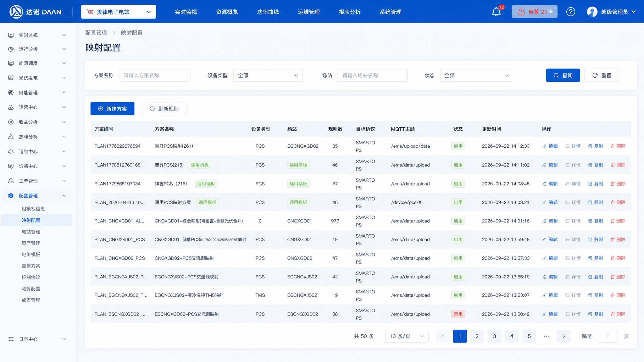Click the 查询 search button
The image size is (644, 362).
[x=563, y=75]
